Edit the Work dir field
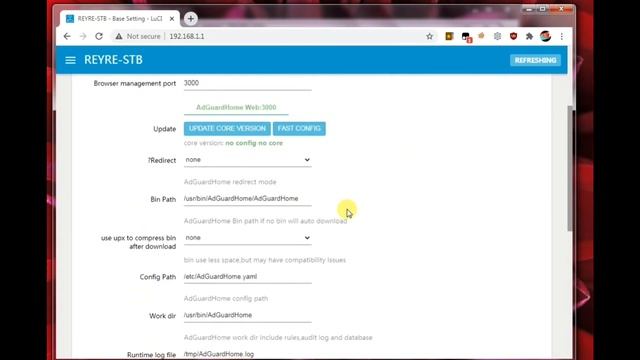 click(x=247, y=316)
